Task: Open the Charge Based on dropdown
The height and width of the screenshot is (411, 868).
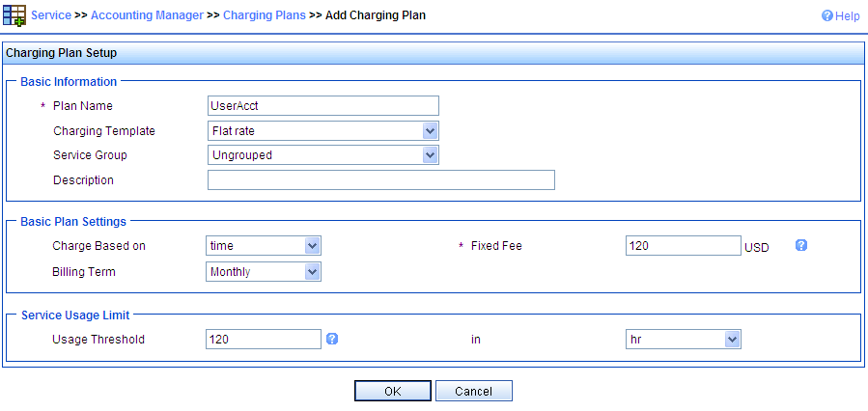Action: coord(264,246)
